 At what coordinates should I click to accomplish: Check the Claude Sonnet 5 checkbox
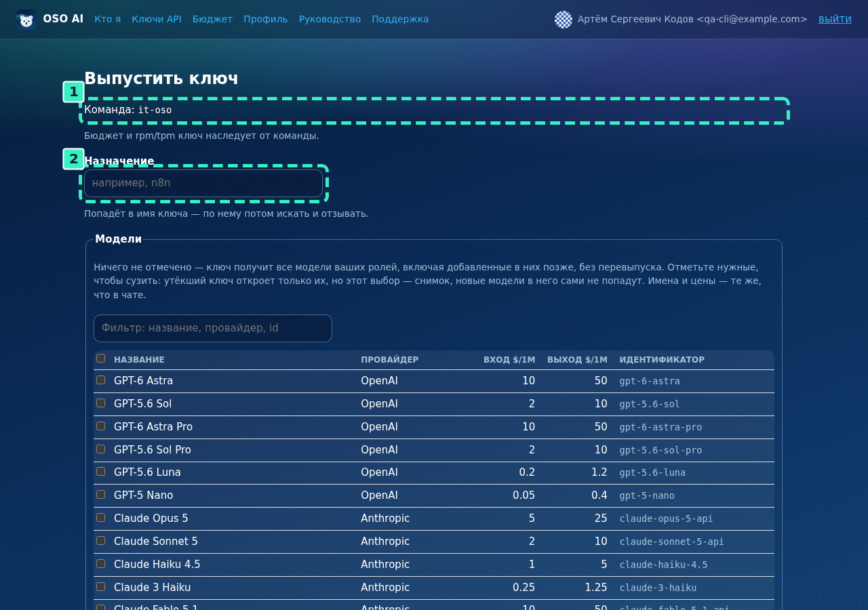[x=100, y=541]
